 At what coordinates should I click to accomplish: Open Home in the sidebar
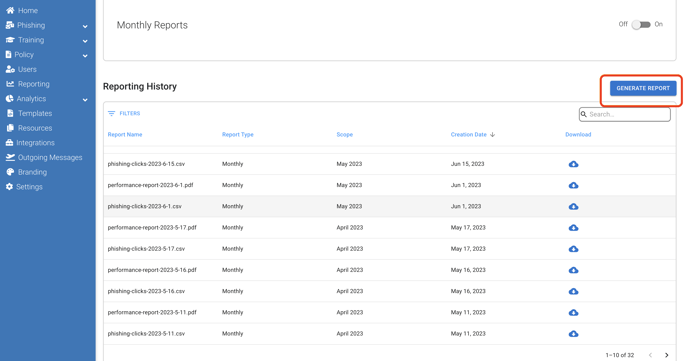click(28, 11)
